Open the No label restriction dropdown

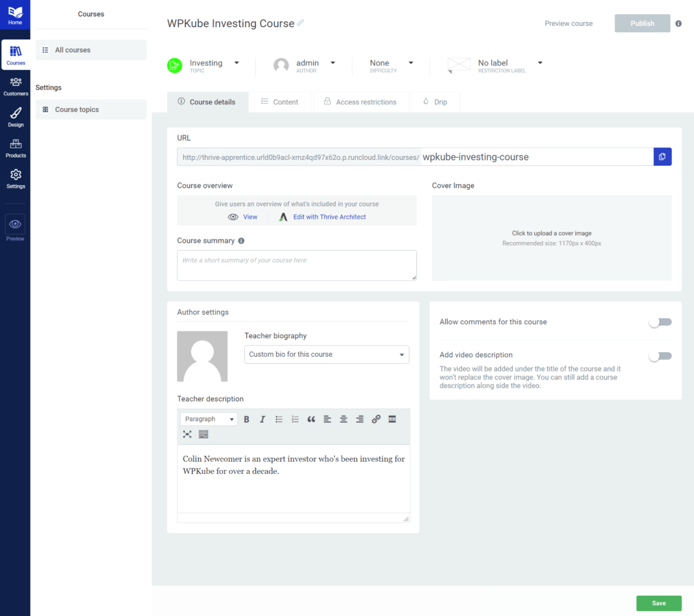pos(540,63)
